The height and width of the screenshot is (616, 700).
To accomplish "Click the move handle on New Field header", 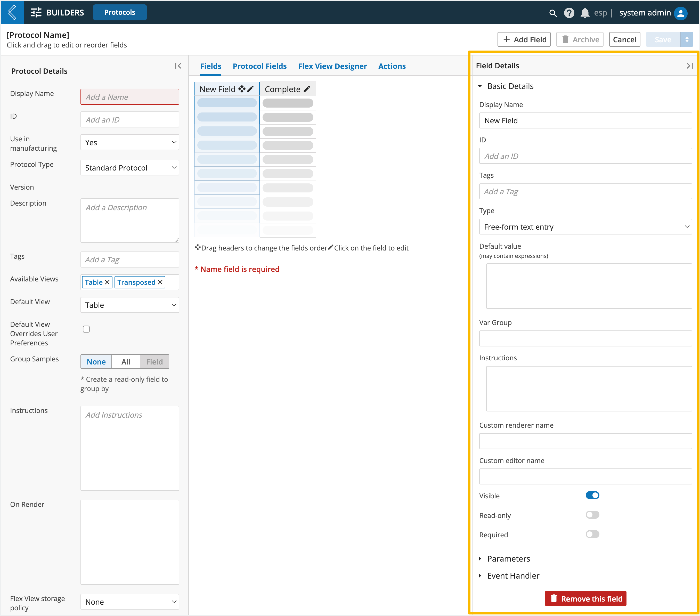I will pos(242,89).
